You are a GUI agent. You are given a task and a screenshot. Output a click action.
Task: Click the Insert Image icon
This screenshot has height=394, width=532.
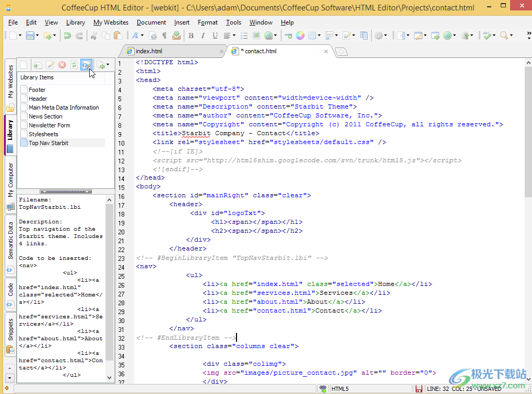pos(256,35)
